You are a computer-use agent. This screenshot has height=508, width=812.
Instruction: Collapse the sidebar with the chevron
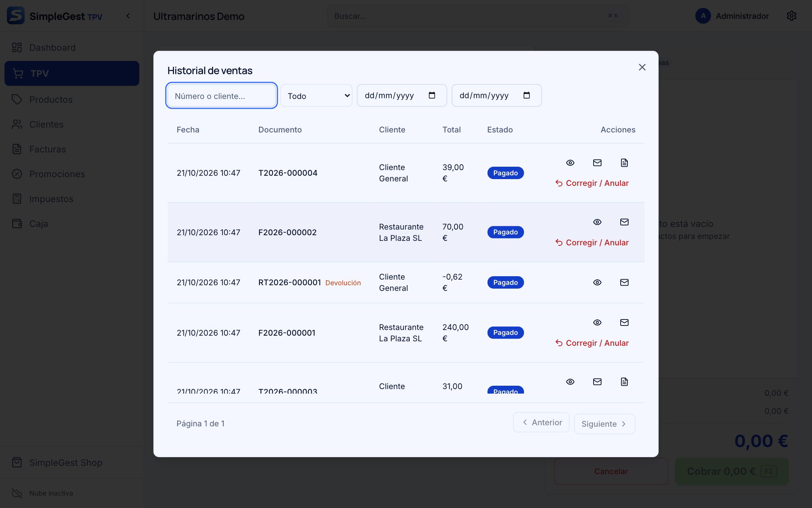click(128, 16)
